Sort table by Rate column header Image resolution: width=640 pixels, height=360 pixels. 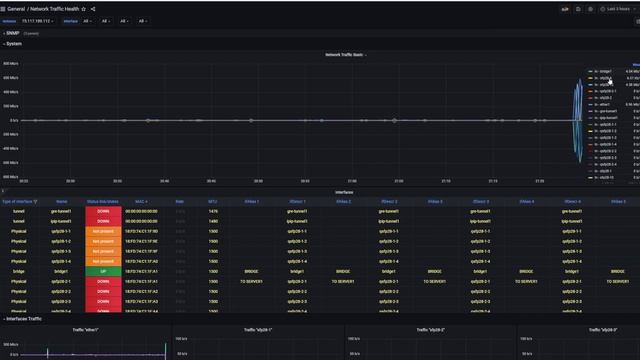180,202
